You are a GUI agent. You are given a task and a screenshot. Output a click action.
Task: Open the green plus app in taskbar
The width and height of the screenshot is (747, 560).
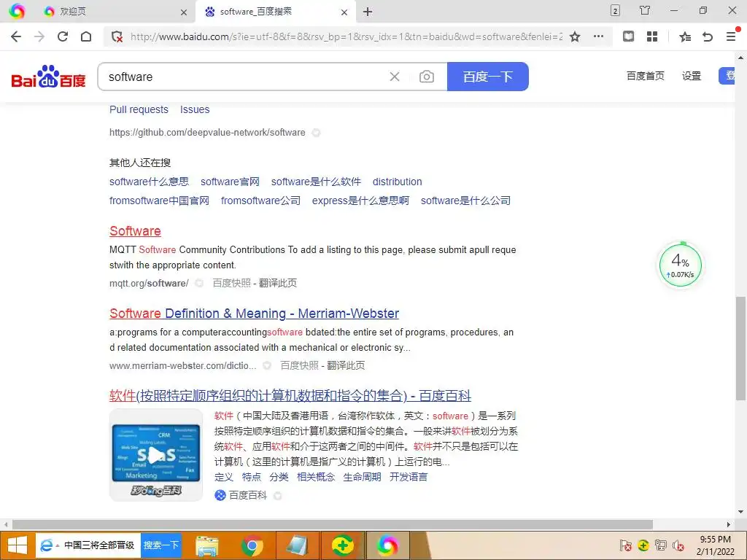(343, 545)
